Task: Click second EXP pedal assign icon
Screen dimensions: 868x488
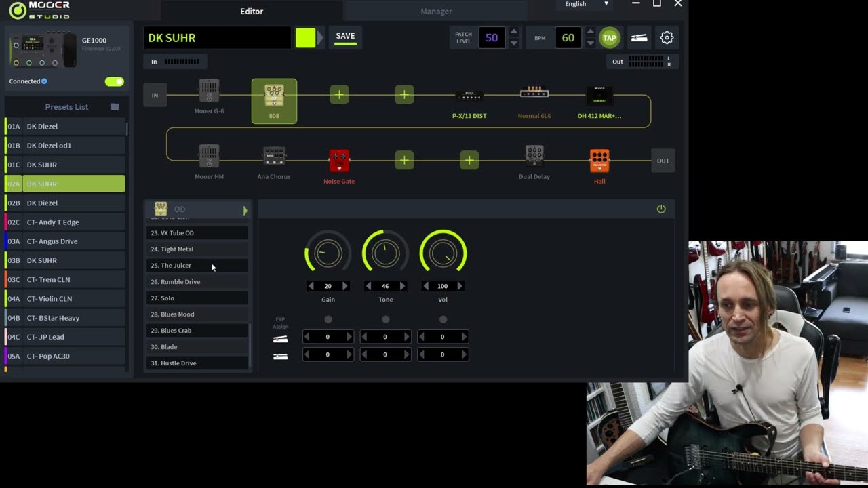Action: point(280,357)
